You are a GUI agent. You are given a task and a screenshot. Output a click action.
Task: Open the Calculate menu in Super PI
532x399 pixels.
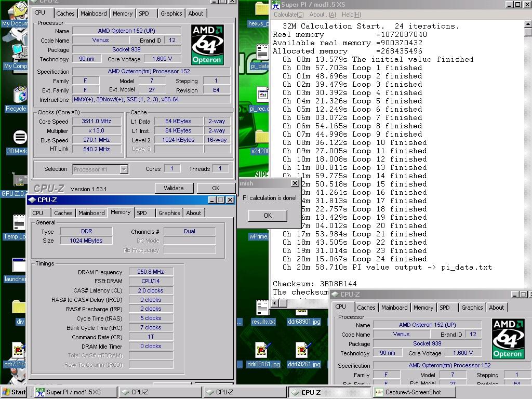click(x=289, y=15)
